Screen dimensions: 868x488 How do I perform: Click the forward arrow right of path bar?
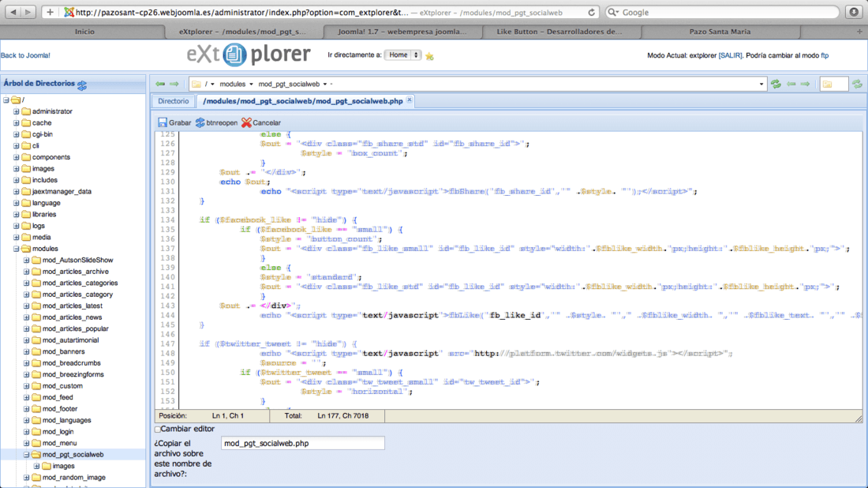806,84
